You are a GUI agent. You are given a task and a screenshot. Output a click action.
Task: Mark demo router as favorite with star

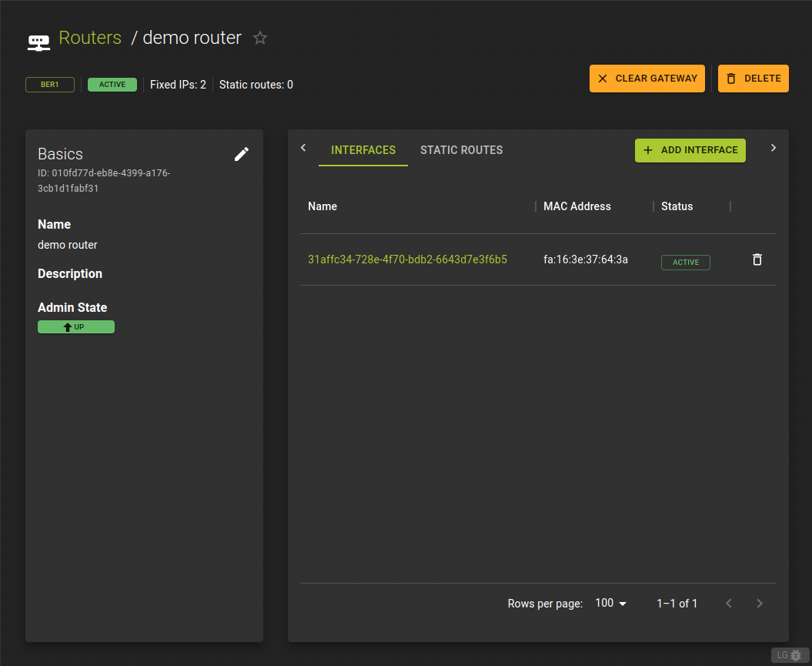click(260, 38)
